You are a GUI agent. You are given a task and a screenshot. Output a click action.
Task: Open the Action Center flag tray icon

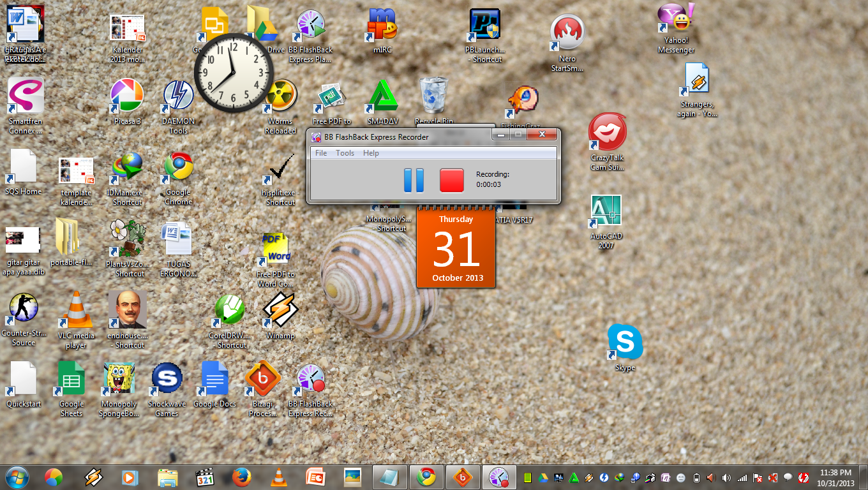coord(758,477)
